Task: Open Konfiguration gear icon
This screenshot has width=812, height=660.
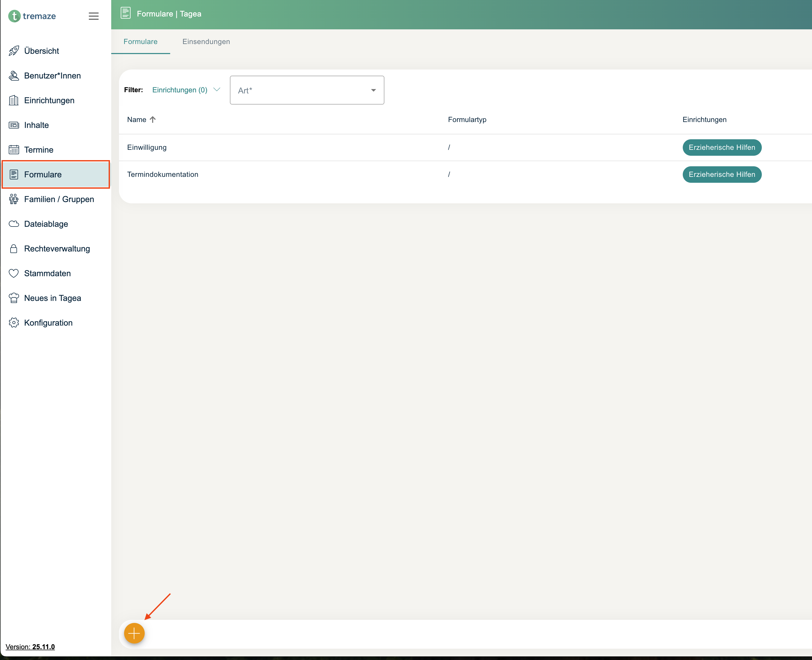Action: (14, 323)
